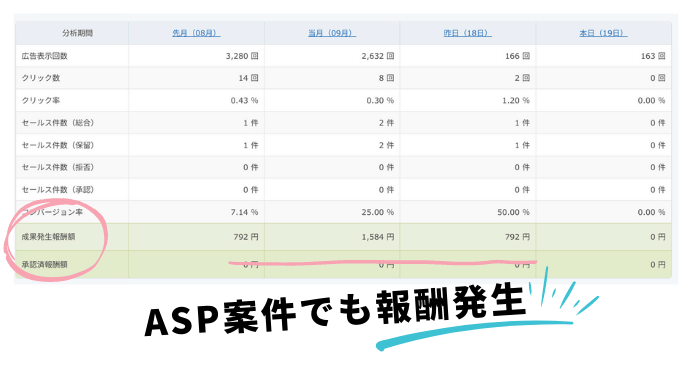Select the 成果発生報酬額 row label
This screenshot has width=700, height=370.
click(x=48, y=237)
